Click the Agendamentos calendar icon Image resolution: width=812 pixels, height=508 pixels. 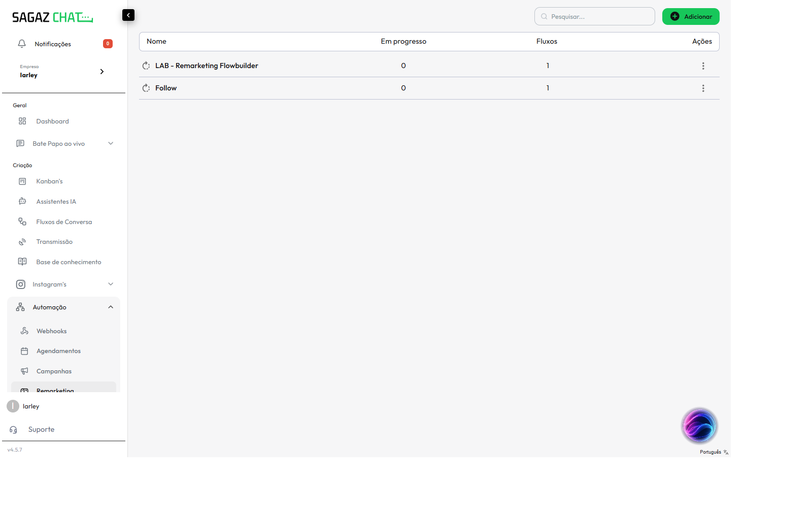[x=24, y=351]
